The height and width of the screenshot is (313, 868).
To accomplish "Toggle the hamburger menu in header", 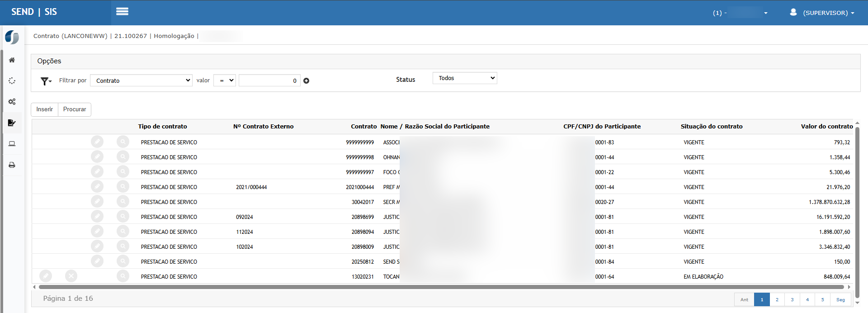I will (122, 12).
